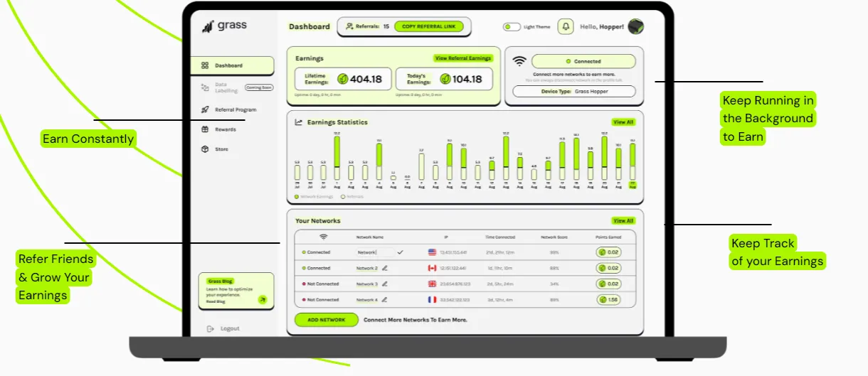
Task: Click the Add Network button
Action: pos(326,320)
